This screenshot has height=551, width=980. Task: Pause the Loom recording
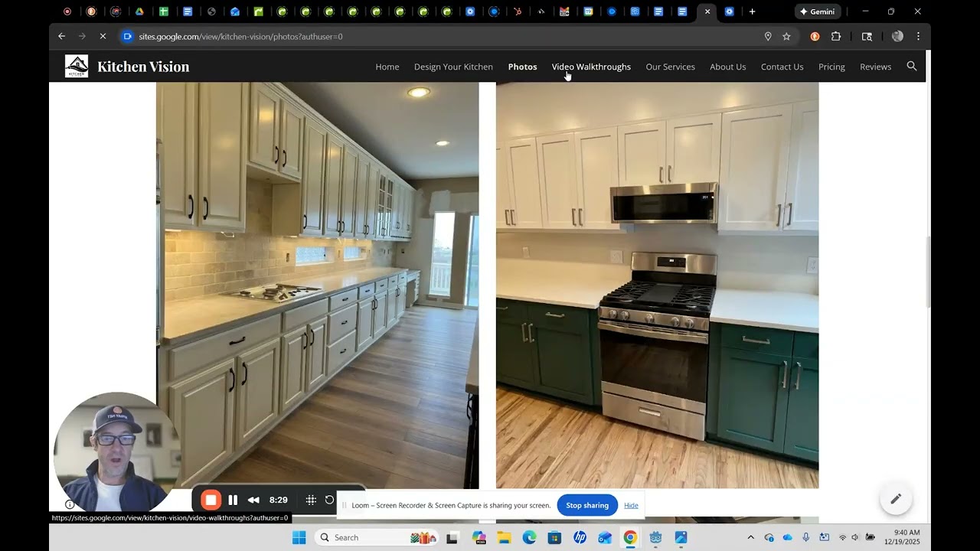coord(233,500)
